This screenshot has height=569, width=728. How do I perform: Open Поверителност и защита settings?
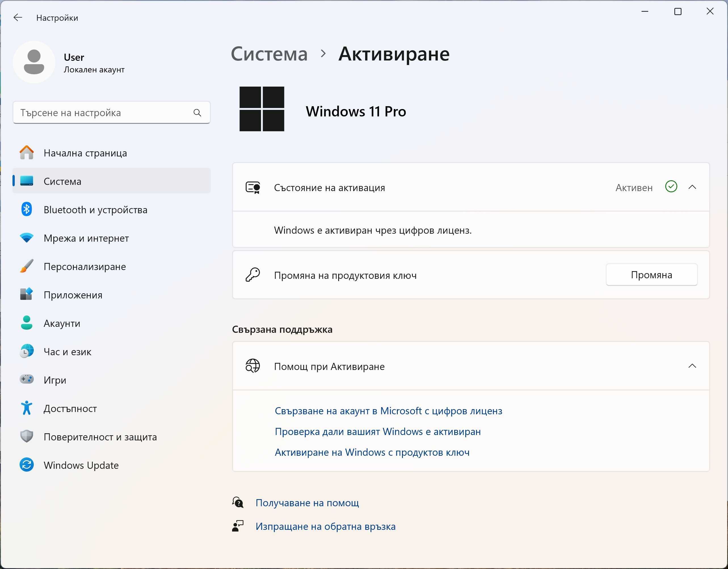[112, 437]
